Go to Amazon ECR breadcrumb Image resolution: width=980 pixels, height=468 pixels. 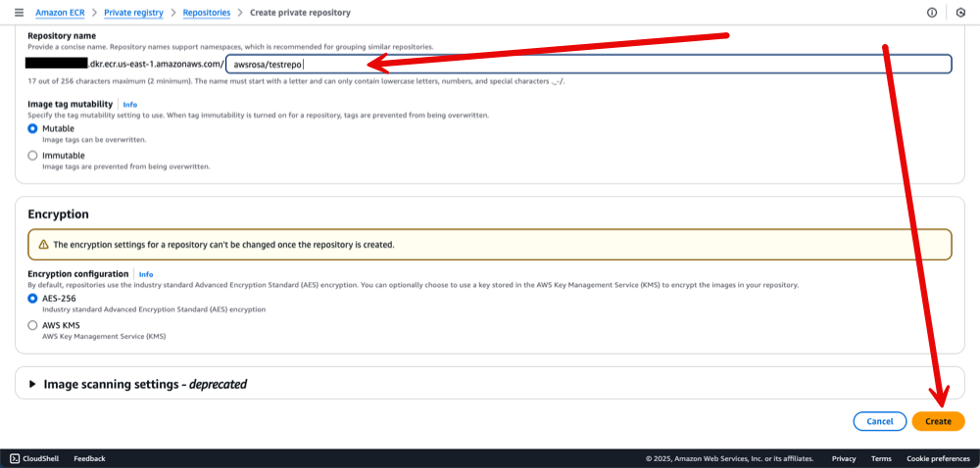coord(60,13)
